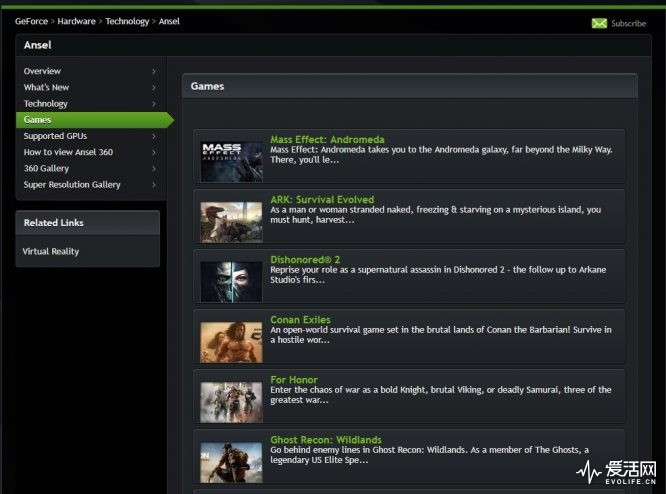
Task: Click the Dishonored 2 mask thumbnail
Action: tap(231, 282)
